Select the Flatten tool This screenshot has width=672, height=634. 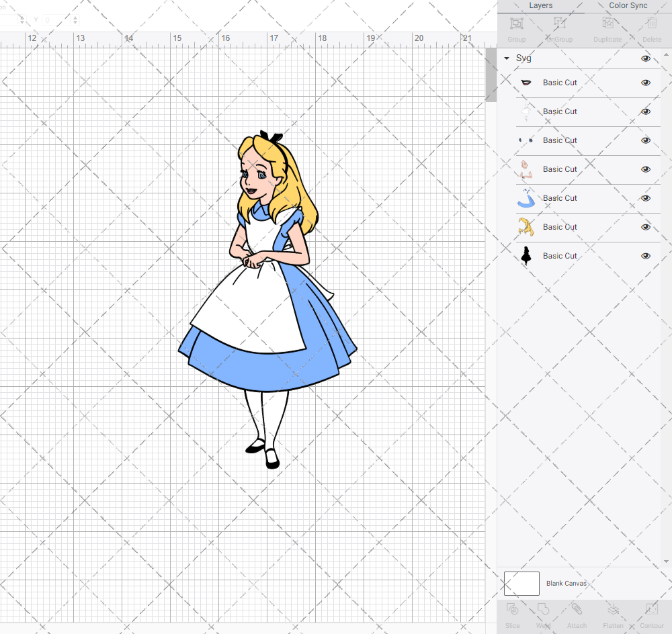pos(614,609)
